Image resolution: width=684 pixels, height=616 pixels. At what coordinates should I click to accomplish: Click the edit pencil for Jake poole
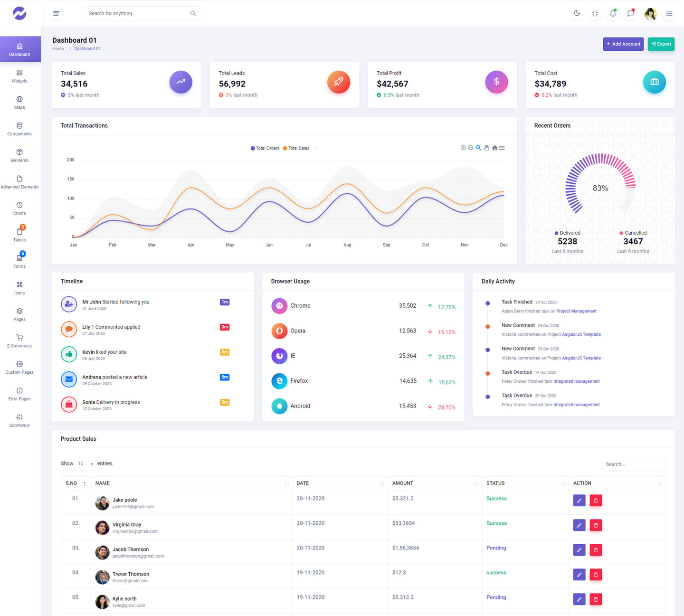579,500
